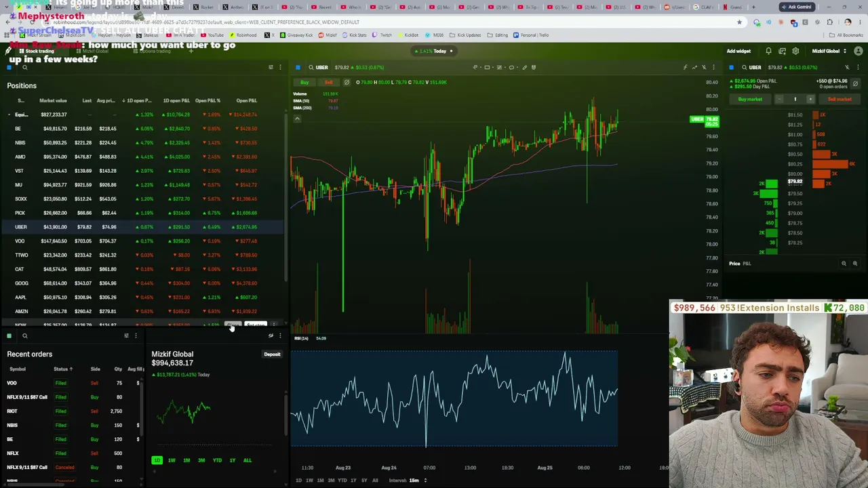The height and width of the screenshot is (488, 868).
Task: Open the portfolio panel three-dot menu
Action: click(x=280, y=335)
